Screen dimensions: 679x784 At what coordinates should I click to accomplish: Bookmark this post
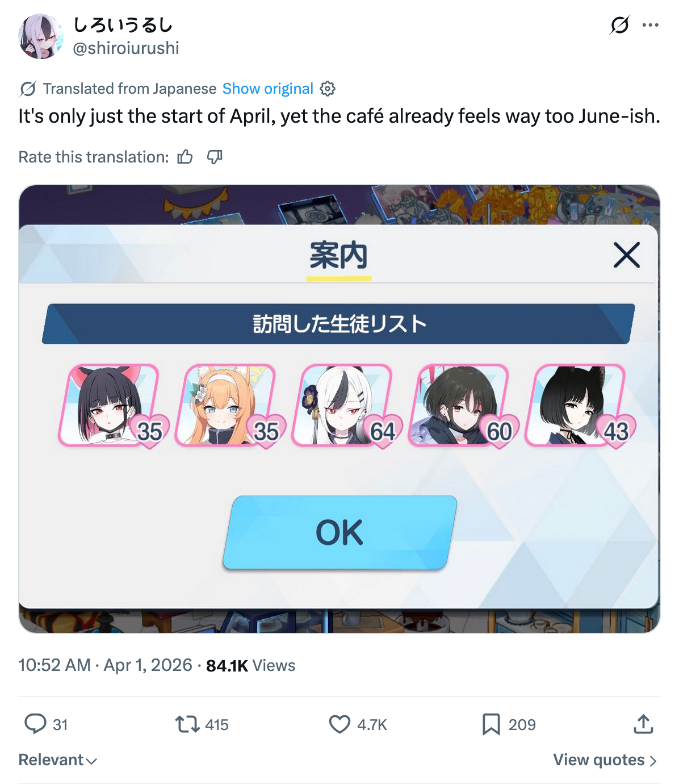(x=491, y=724)
